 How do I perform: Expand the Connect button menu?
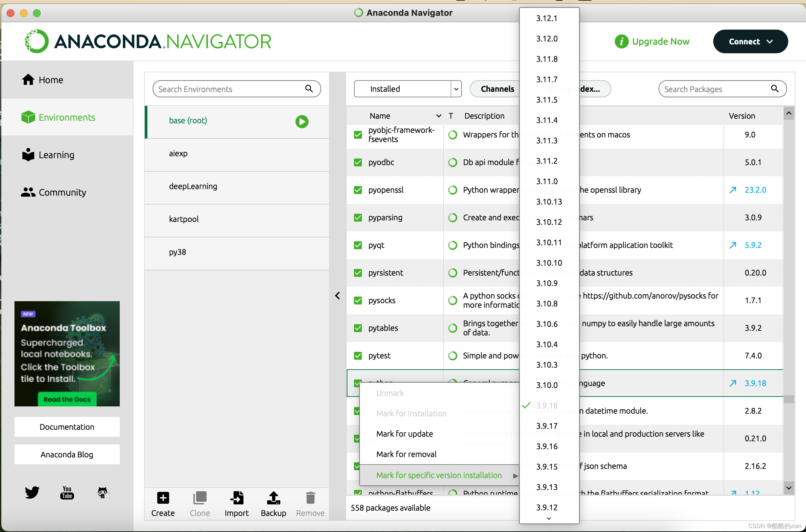tap(772, 41)
